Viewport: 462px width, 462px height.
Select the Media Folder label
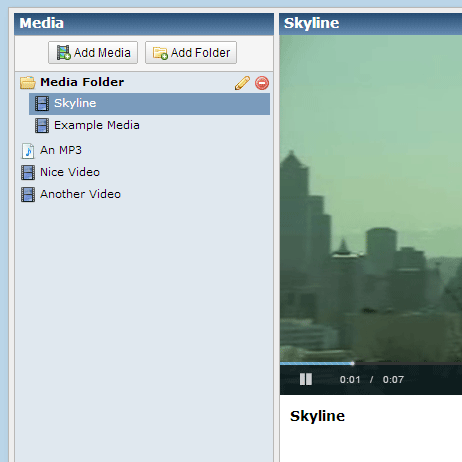[x=82, y=82]
